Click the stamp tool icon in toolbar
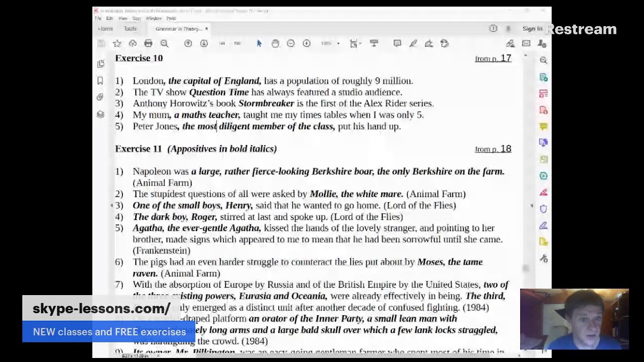Viewport: 644px width, 362px height. [444, 44]
